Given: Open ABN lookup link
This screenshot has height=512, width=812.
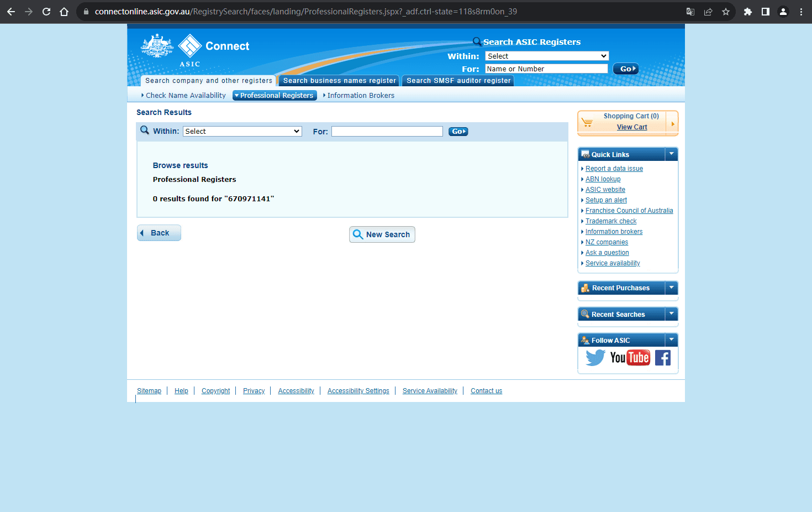Looking at the screenshot, I should click(x=603, y=179).
